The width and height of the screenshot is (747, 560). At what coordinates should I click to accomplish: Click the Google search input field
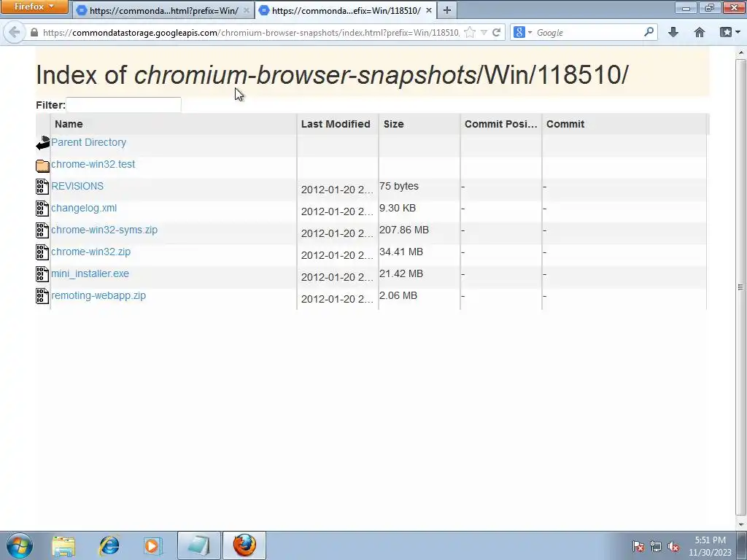pyautogui.click(x=589, y=32)
